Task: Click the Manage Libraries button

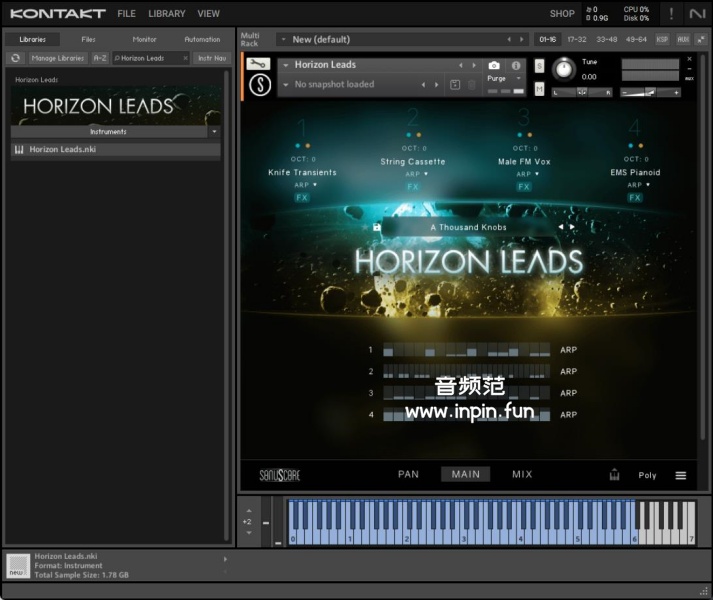Action: click(x=58, y=58)
